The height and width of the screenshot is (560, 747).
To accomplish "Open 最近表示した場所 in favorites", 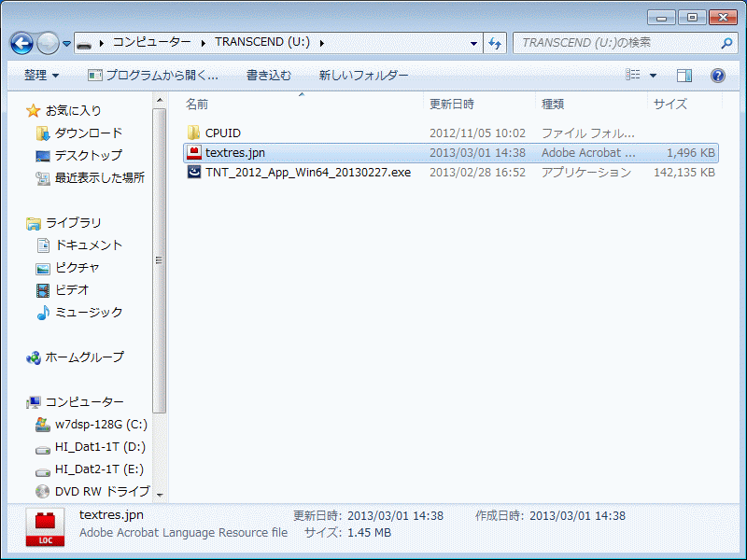I will tap(100, 177).
